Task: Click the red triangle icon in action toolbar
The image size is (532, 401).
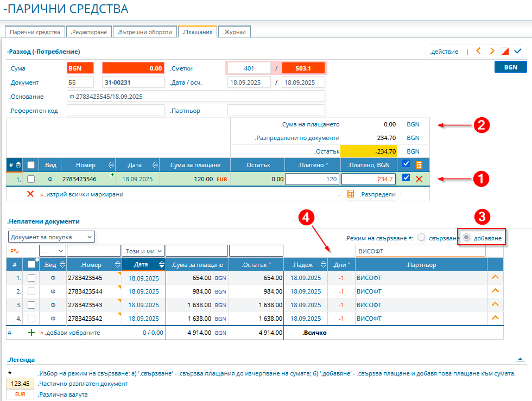Action: click(505, 52)
